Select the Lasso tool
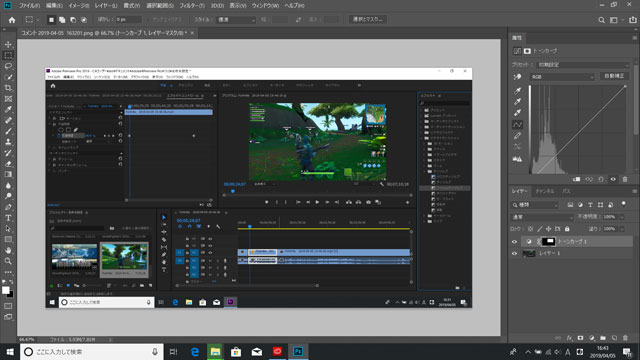Screen dimensions: 640x360 click(8, 66)
